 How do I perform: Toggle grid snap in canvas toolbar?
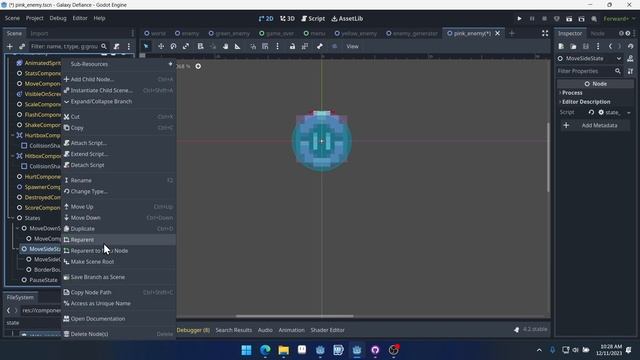(x=265, y=47)
